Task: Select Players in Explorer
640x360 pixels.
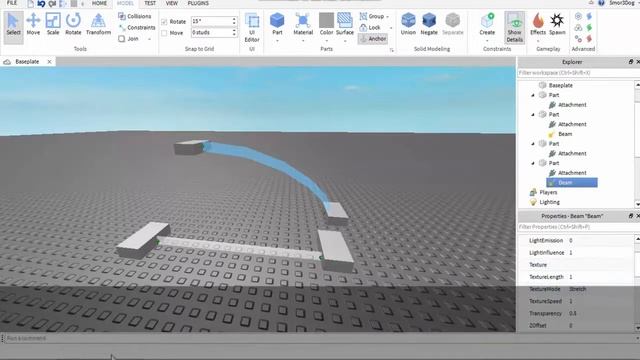Action: (x=548, y=192)
